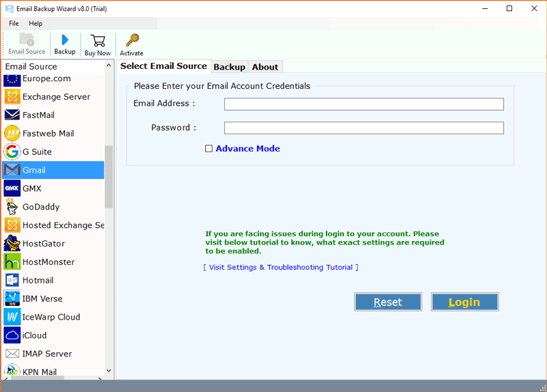Switch to the About tab

pyautogui.click(x=265, y=67)
